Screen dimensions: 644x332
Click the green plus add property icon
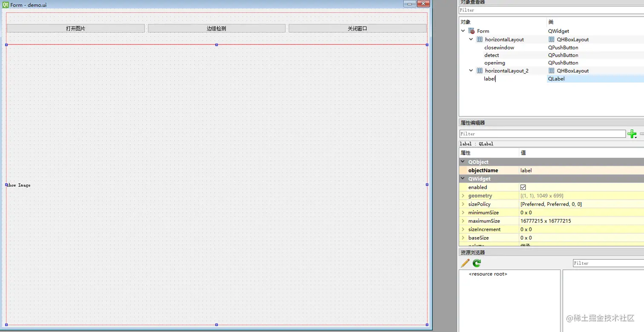point(632,134)
